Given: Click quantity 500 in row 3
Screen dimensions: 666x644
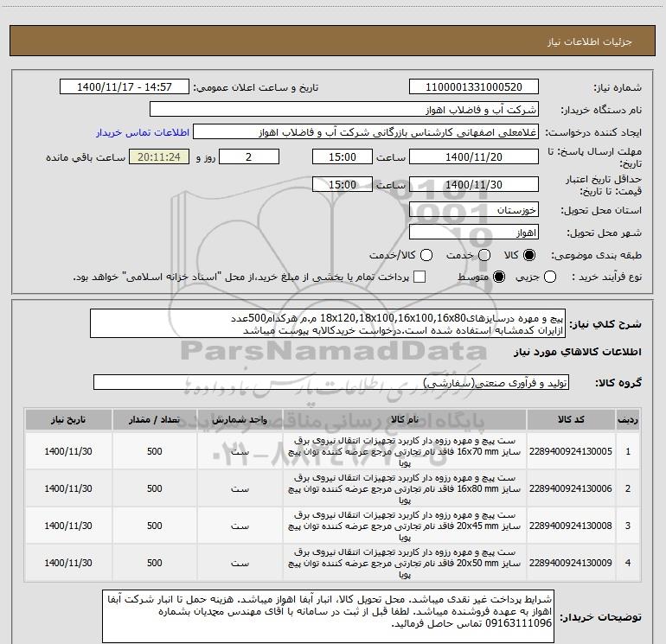Looking at the screenshot, I should point(155,526).
